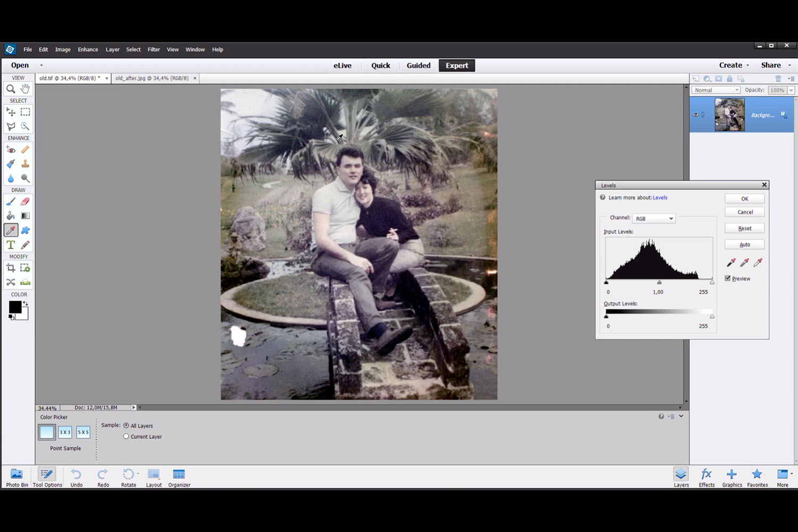Select the Hand tool
Image resolution: width=798 pixels, height=532 pixels.
[25, 89]
